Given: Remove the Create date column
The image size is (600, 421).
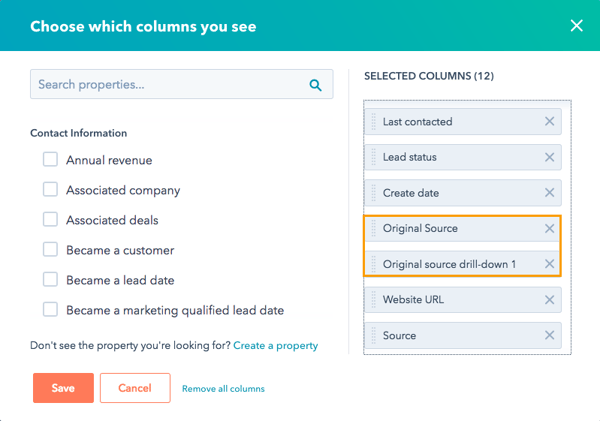Looking at the screenshot, I should 549,193.
